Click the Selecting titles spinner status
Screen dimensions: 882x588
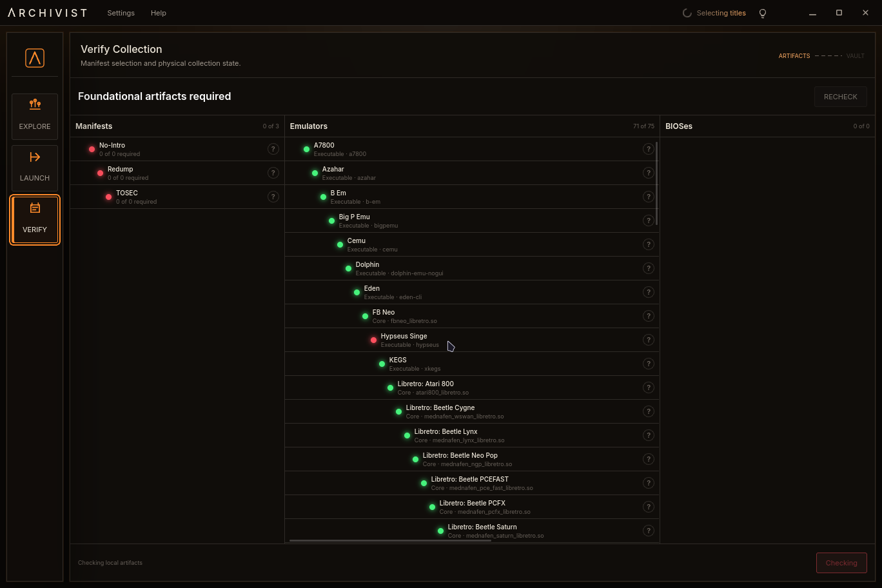coord(714,13)
